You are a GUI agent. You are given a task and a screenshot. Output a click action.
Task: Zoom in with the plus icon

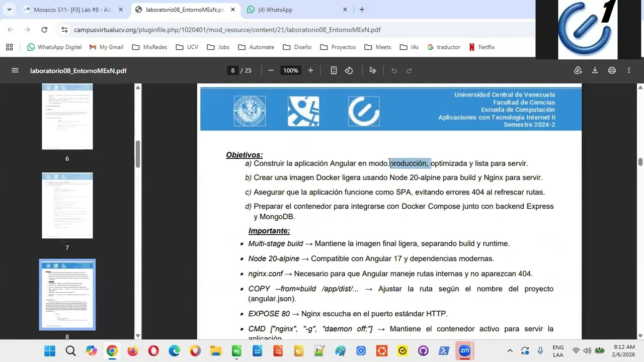tap(310, 70)
